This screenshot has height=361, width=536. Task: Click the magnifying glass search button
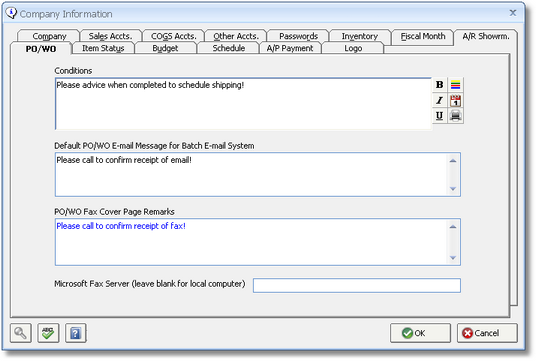(x=21, y=333)
